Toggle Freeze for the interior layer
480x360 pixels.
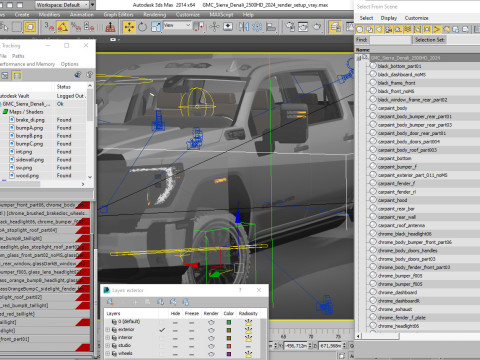pos(191,338)
